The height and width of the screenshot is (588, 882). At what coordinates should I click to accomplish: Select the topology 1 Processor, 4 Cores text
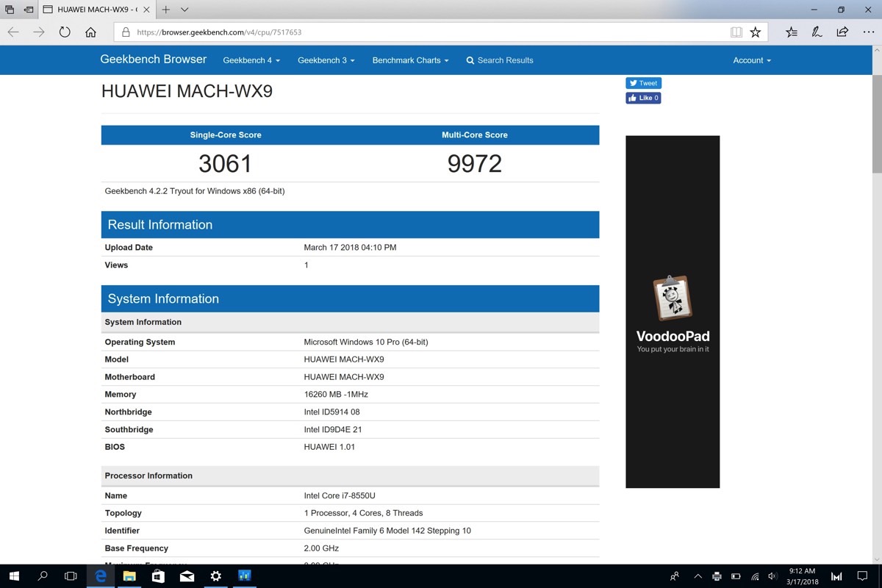click(363, 513)
